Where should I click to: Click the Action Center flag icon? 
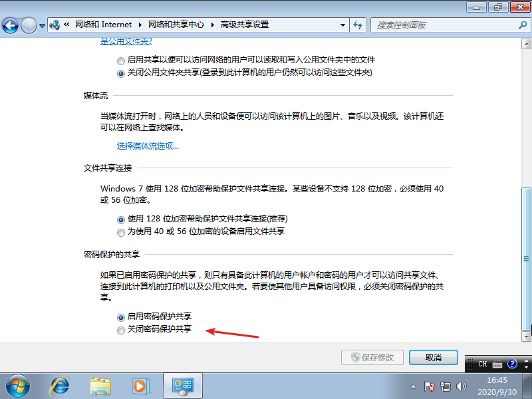[x=430, y=386]
